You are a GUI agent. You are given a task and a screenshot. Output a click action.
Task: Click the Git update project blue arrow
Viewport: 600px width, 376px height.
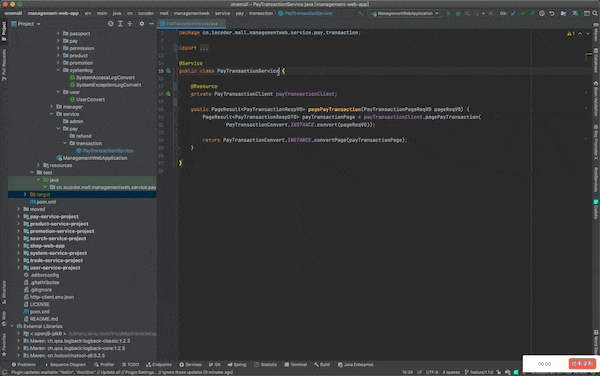513,13
